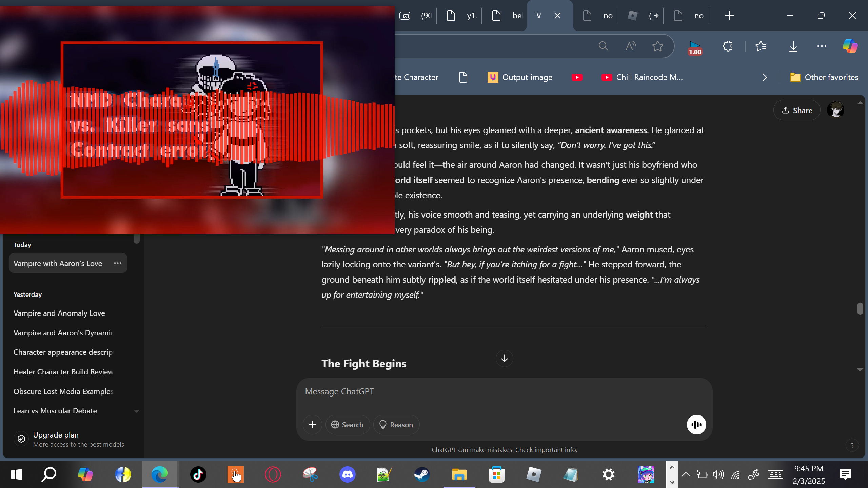Switch to the browser tab labeled be
This screenshot has width=868, height=488.
pos(507,16)
